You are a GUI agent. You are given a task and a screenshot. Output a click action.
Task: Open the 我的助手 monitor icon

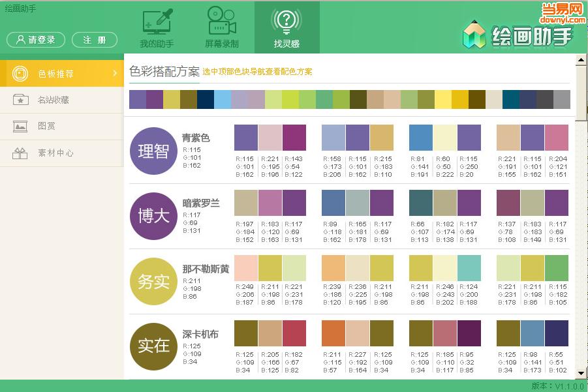[x=157, y=22]
